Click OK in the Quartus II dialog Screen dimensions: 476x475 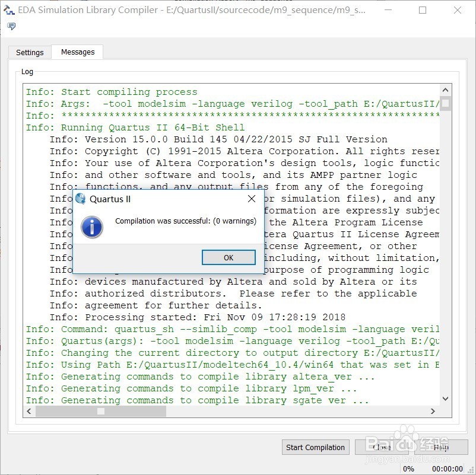(x=229, y=257)
